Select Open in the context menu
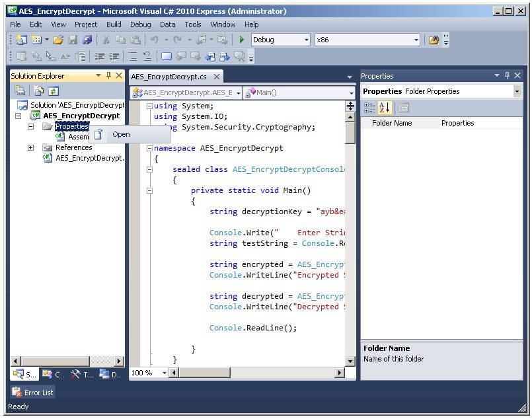The width and height of the screenshot is (532, 419). click(121, 135)
